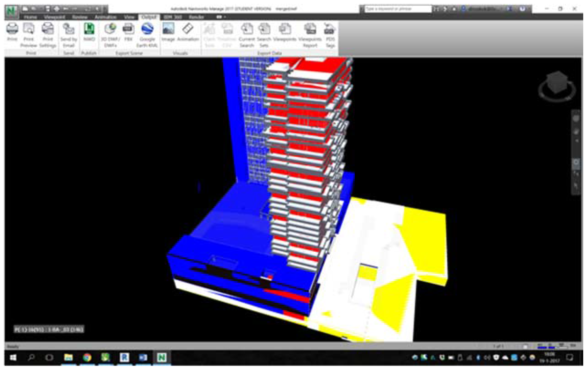Open the Home ribbon tab

31,17
